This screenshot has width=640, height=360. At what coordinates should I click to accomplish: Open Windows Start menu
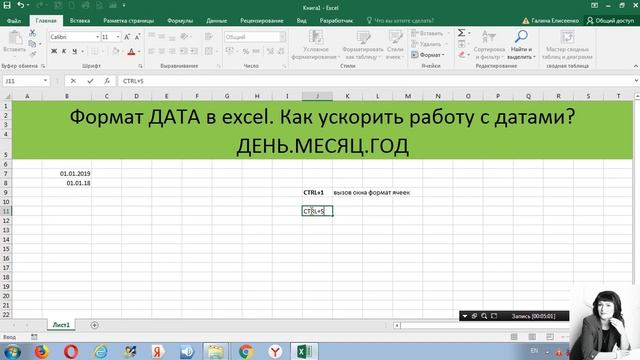[x=12, y=351]
